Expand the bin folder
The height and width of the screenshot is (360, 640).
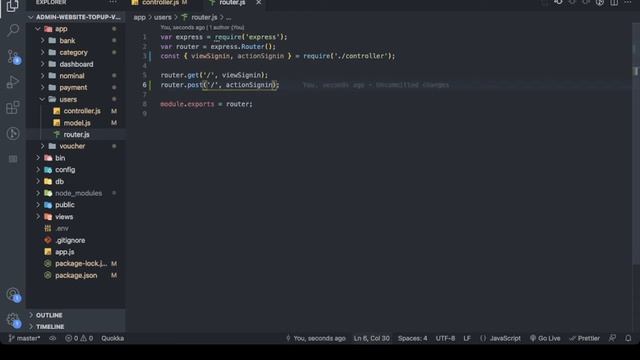[60, 158]
